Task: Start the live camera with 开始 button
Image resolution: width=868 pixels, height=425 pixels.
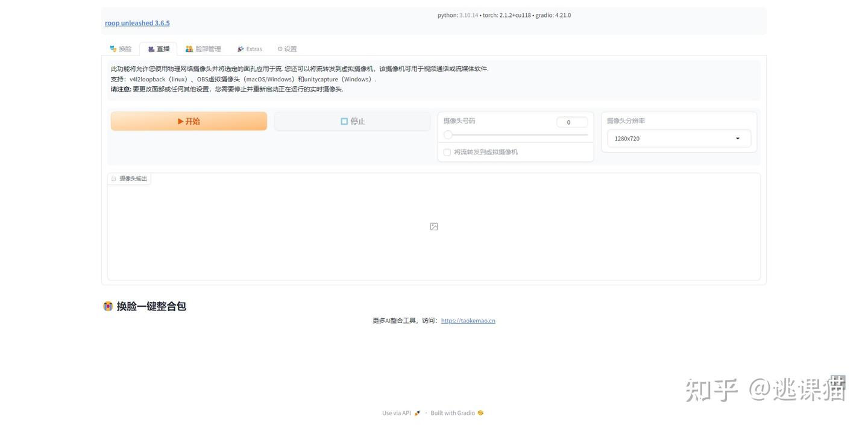Action: pos(189,121)
